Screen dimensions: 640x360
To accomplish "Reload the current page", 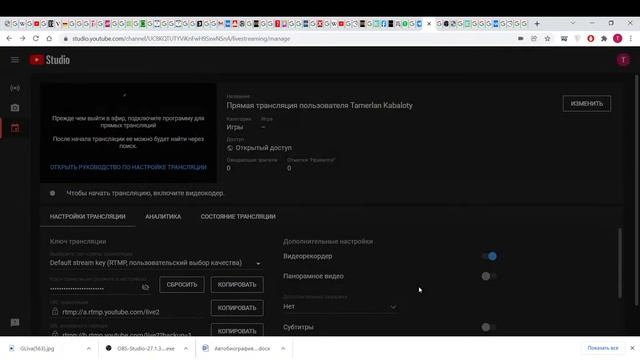I will 36,38.
